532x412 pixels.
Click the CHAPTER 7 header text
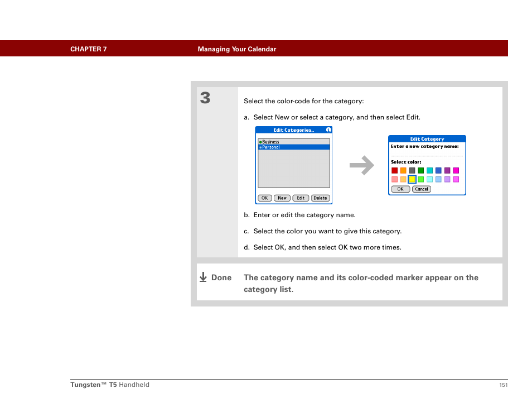point(89,49)
